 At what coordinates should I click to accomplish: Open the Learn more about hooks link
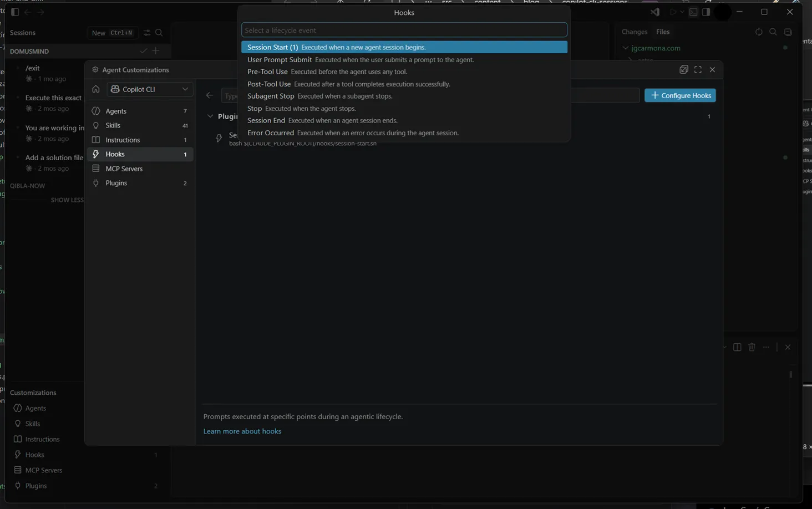pyautogui.click(x=242, y=431)
